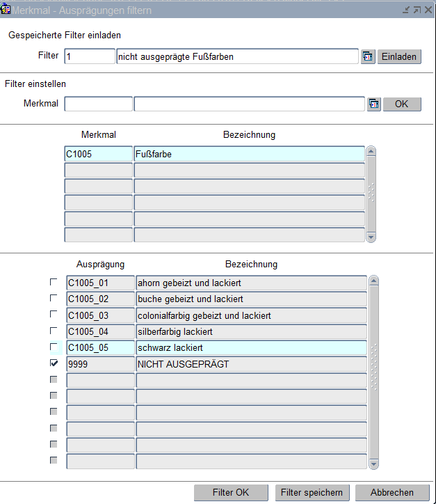The height and width of the screenshot is (504, 436).
Task: Tick the C1005_03 colonialfarbig checkbox
Action: (x=54, y=315)
